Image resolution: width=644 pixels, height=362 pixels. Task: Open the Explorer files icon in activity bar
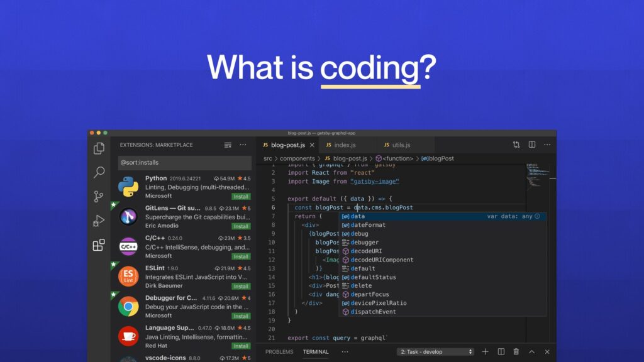click(x=99, y=148)
